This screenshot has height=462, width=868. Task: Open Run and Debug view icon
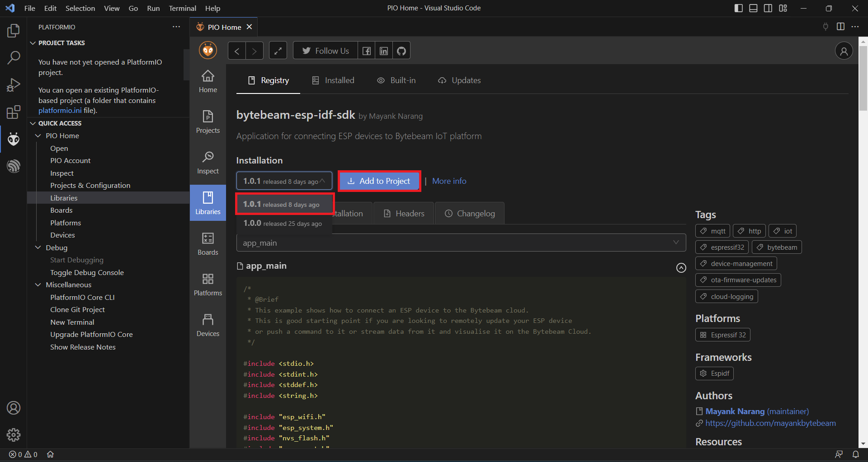(x=14, y=85)
